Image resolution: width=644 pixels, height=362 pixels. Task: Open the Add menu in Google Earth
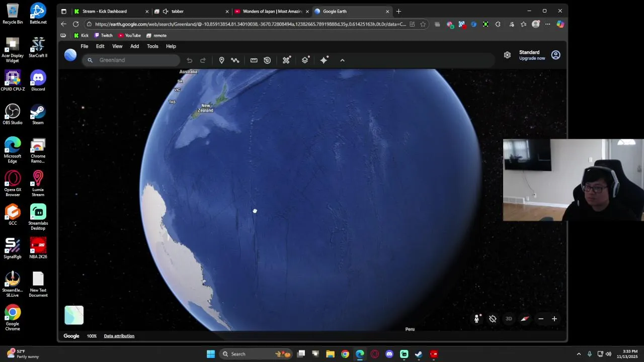coord(134,46)
